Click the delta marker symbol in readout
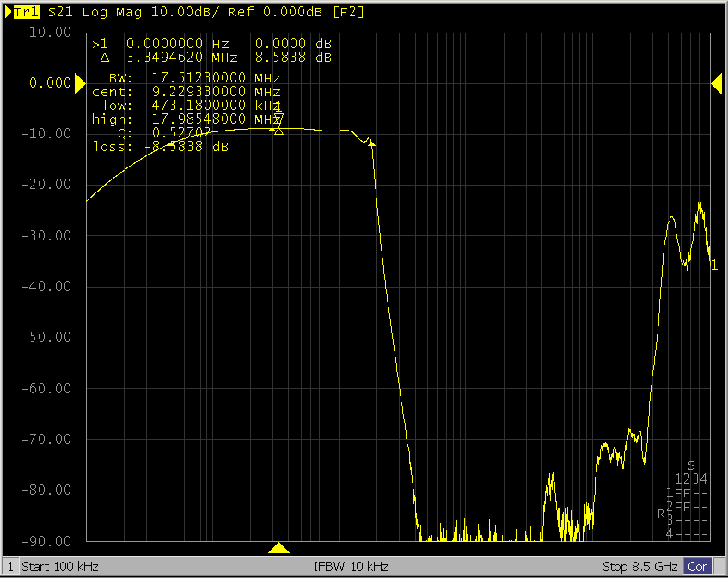Viewport: 728px width, 578px height. [x=105, y=58]
